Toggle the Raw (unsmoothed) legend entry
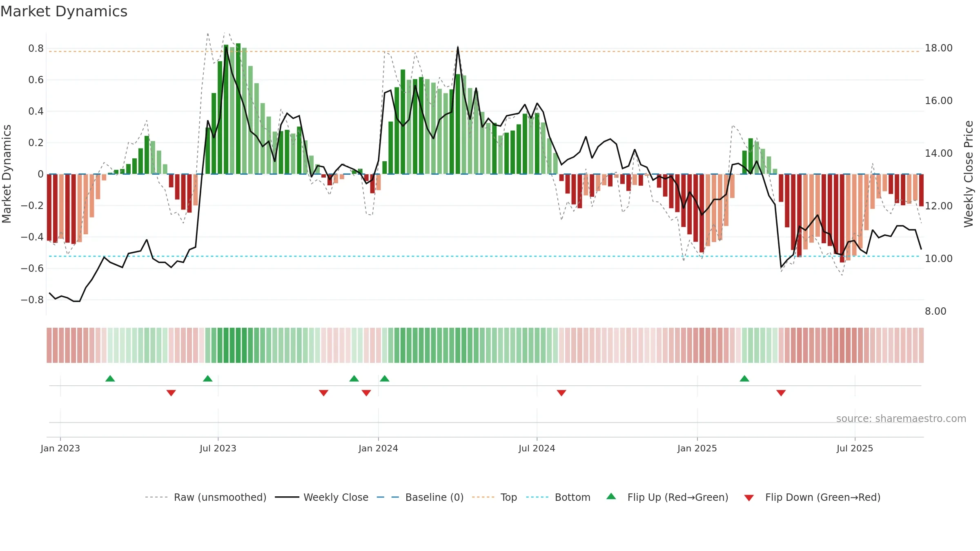Screen dimensions: 980x551 [x=205, y=497]
